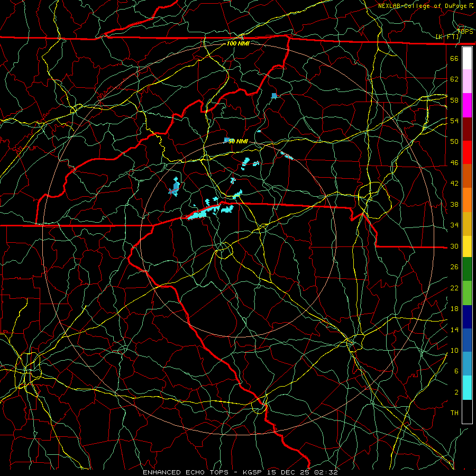Click the legend value 10

click(454, 351)
